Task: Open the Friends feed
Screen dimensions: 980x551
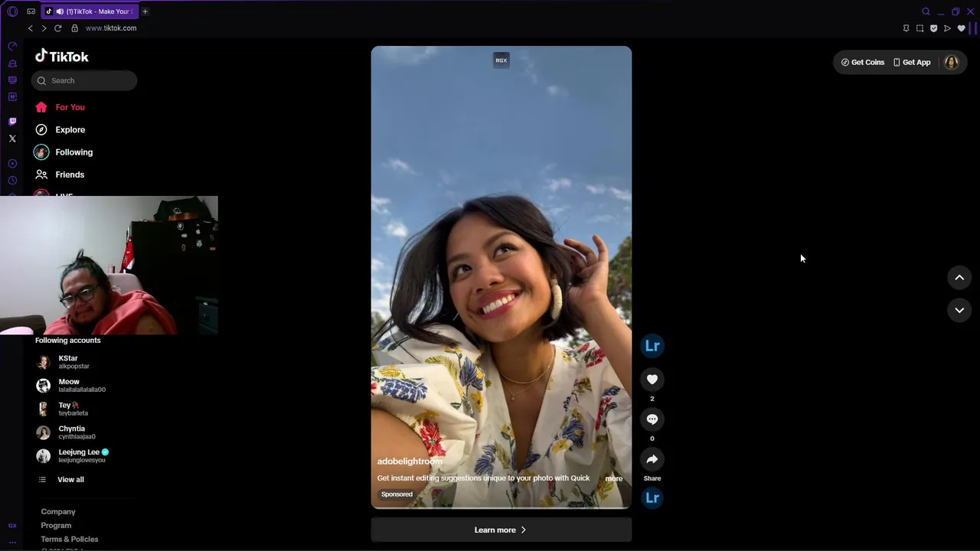Action: point(60,174)
